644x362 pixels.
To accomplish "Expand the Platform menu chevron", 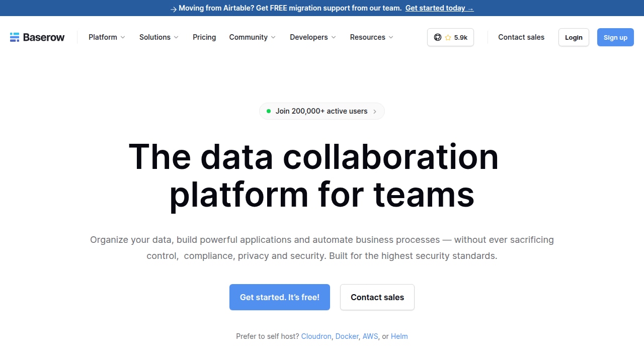I will [x=123, y=37].
